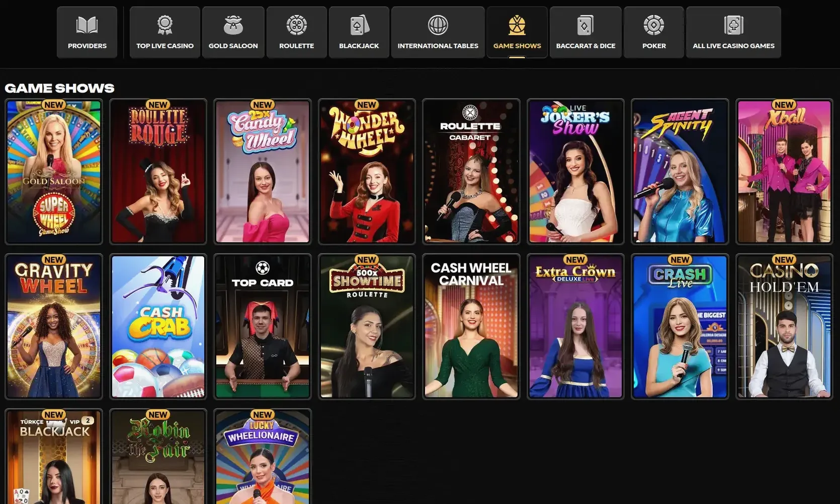The height and width of the screenshot is (504, 840).
Task: Select the Roulette category tab
Action: 297,32
